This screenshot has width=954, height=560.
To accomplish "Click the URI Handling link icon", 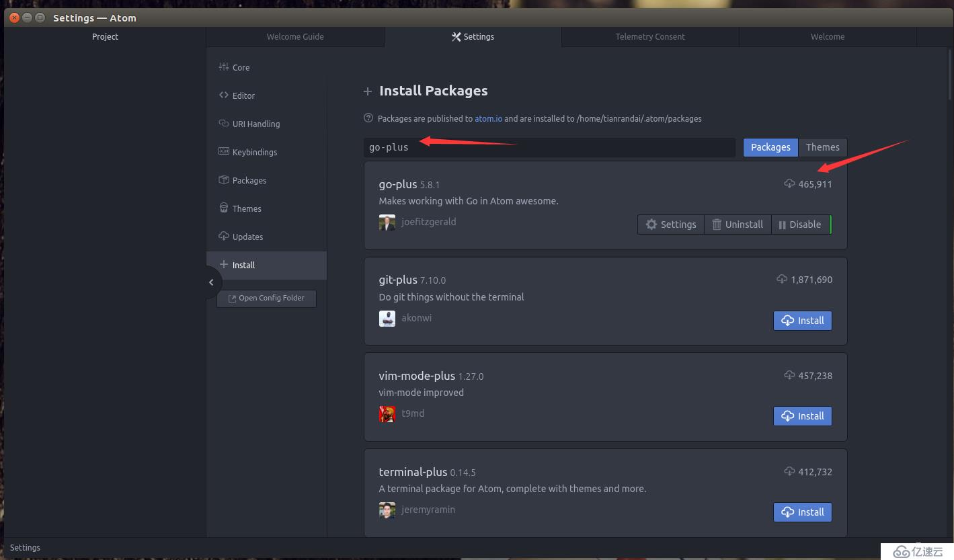I will pyautogui.click(x=224, y=123).
